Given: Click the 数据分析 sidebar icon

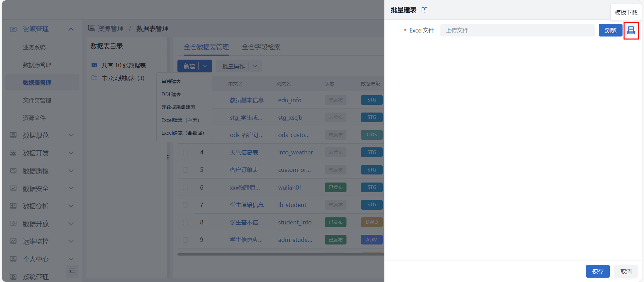Looking at the screenshot, I should pyautogui.click(x=13, y=206).
